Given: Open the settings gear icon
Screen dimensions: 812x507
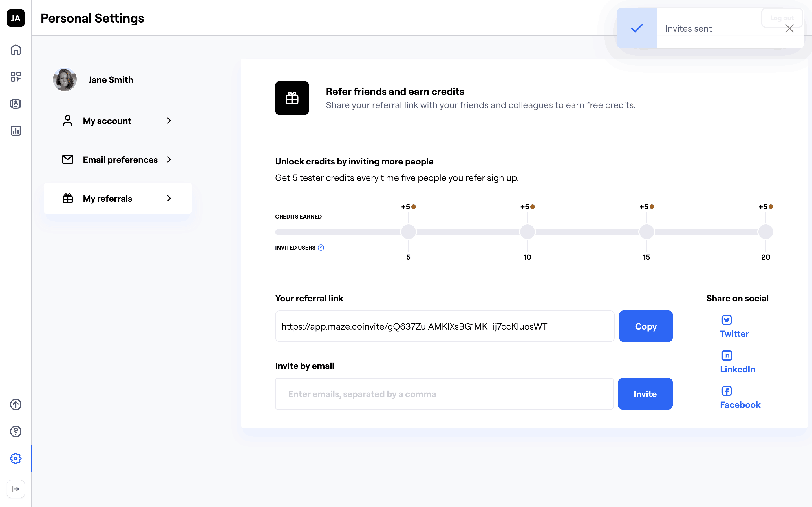Looking at the screenshot, I should [16, 458].
